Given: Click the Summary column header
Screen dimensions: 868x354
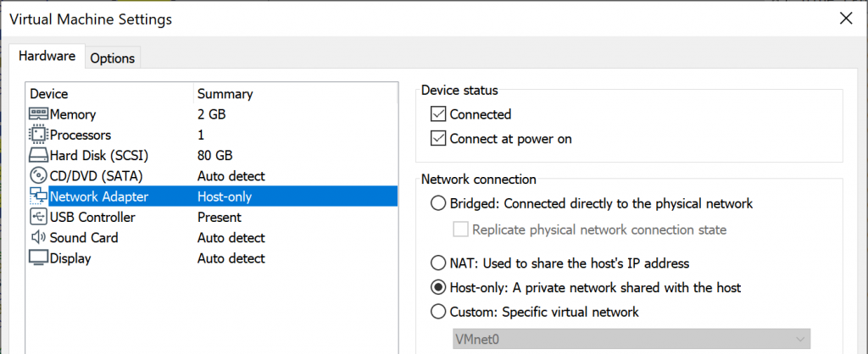Looking at the screenshot, I should click(225, 94).
